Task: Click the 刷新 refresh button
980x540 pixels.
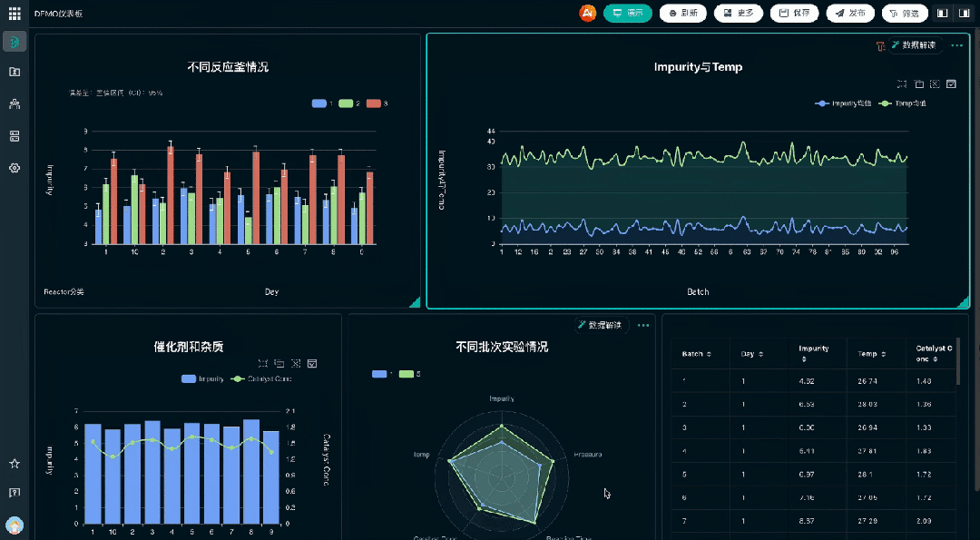Action: 683,13
